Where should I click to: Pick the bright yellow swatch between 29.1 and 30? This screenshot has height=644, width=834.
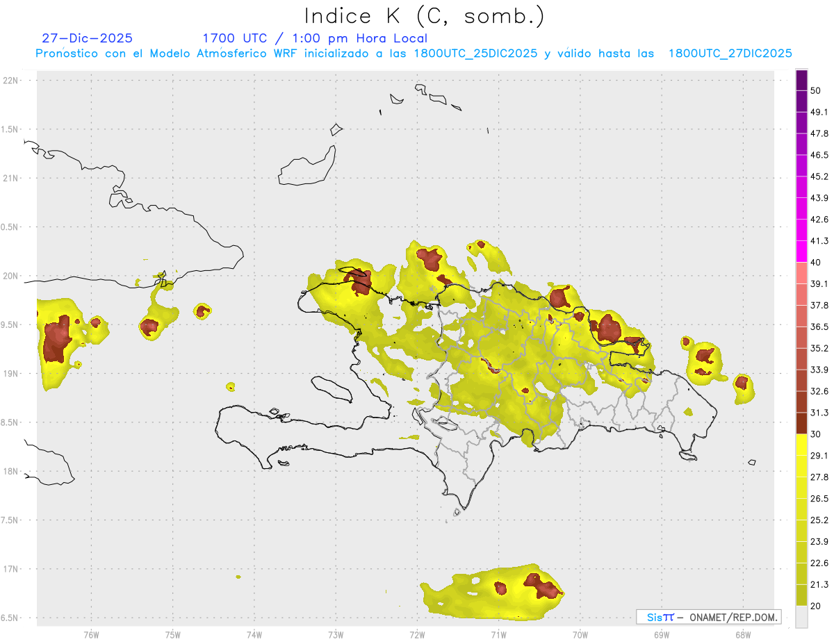point(802,445)
